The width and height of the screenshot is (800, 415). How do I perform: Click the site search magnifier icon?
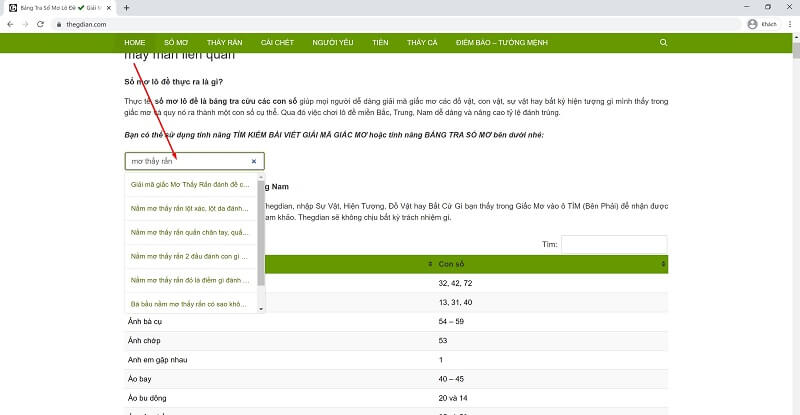click(x=663, y=43)
